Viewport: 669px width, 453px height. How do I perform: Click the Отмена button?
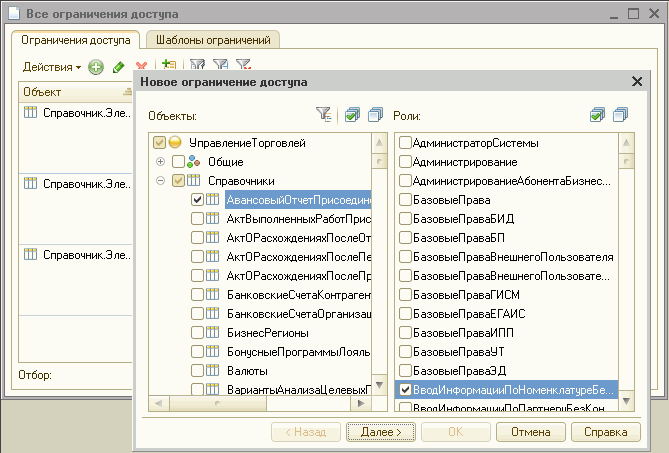pos(531,432)
